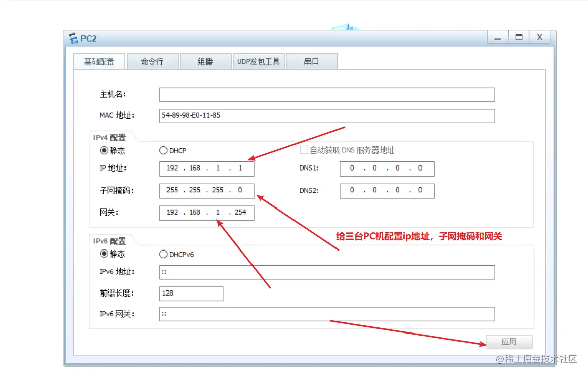The image size is (588, 375).
Task: Close the PC2 window
Action: click(x=539, y=37)
